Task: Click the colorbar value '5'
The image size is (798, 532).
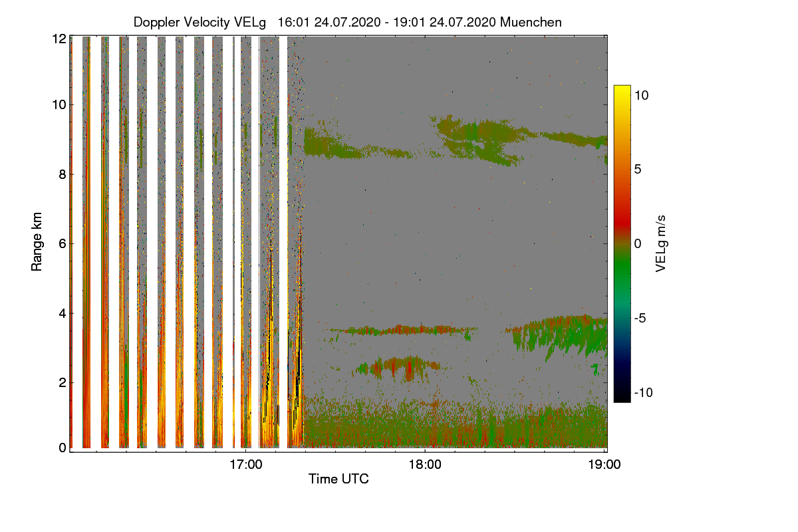Action: coord(637,169)
